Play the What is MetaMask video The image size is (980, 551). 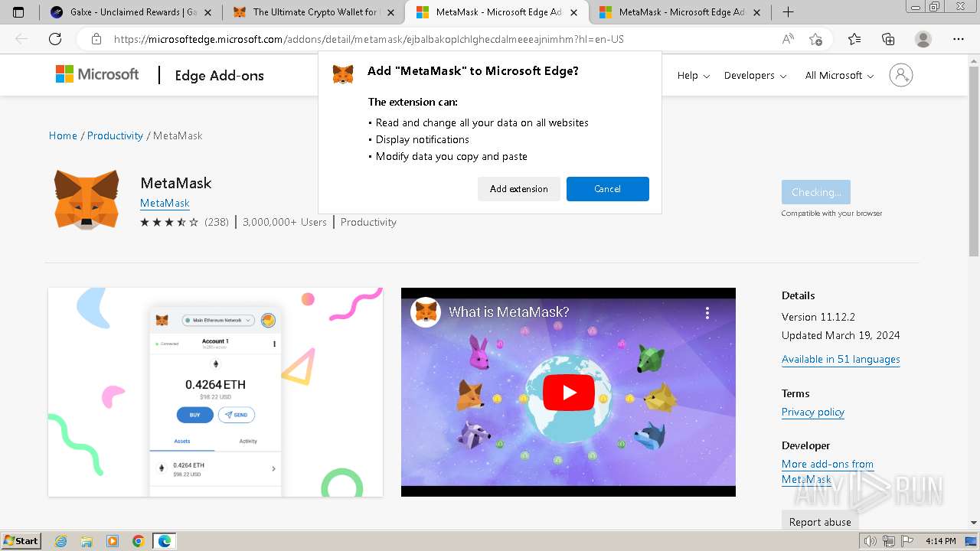click(x=568, y=393)
